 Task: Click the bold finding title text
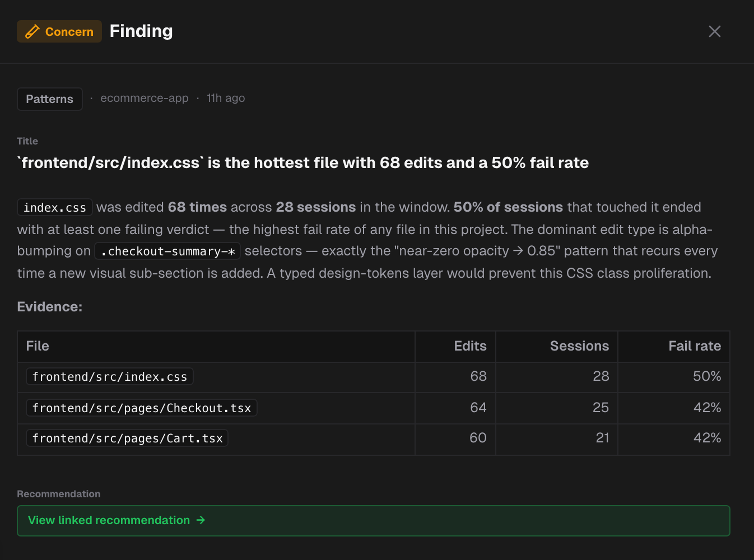coord(303,163)
